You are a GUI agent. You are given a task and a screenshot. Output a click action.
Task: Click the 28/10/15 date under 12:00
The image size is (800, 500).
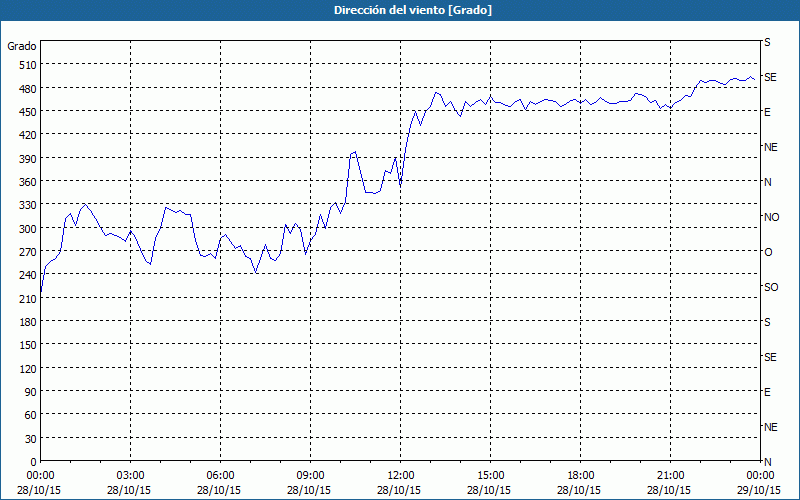(399, 490)
